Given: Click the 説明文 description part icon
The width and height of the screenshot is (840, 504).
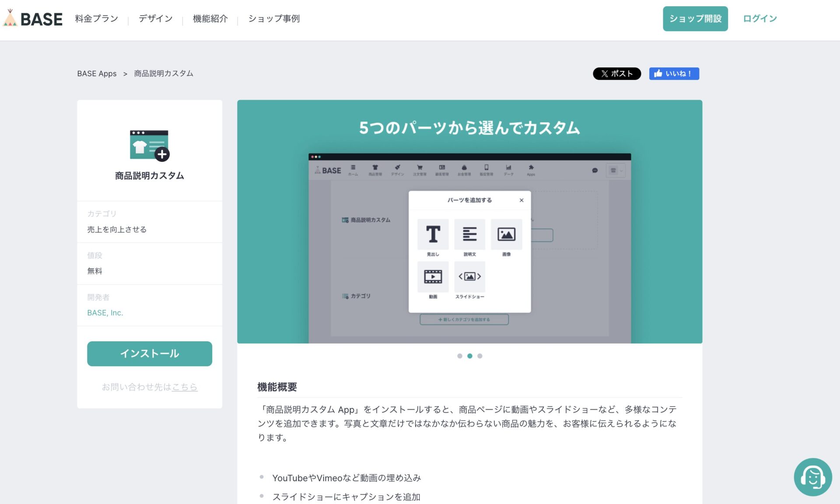Looking at the screenshot, I should pos(469,235).
